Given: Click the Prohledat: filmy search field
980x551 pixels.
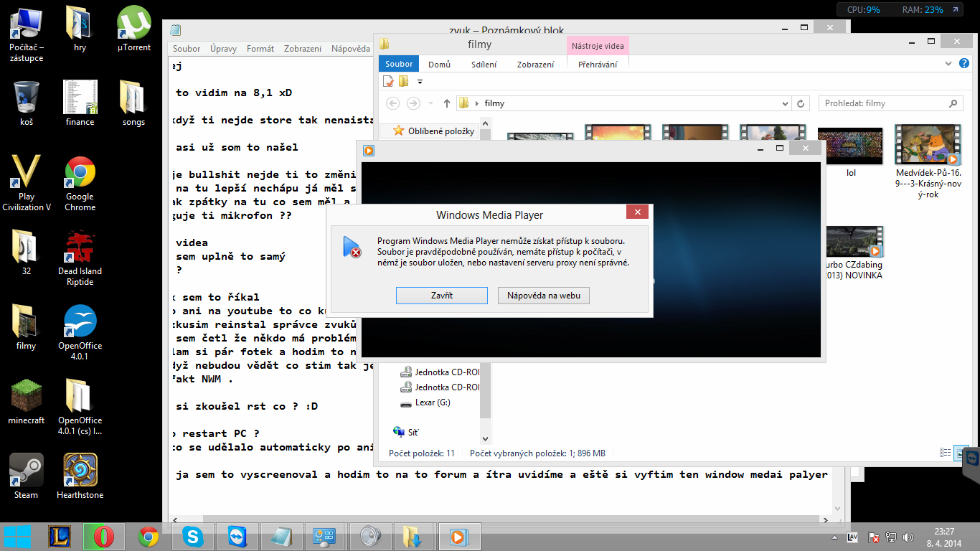Looking at the screenshot, I should point(882,103).
